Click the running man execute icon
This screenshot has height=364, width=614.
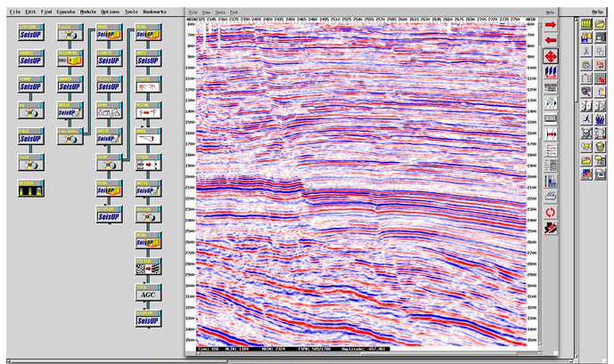[586, 119]
